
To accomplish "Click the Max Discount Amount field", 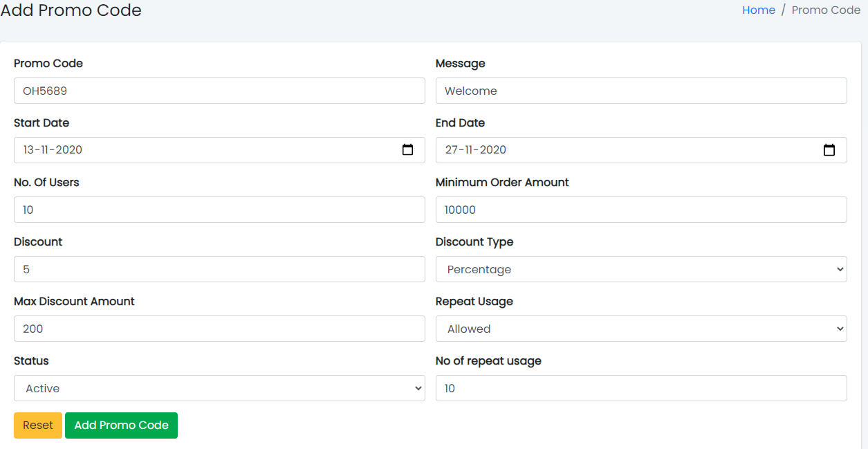I will (219, 329).
